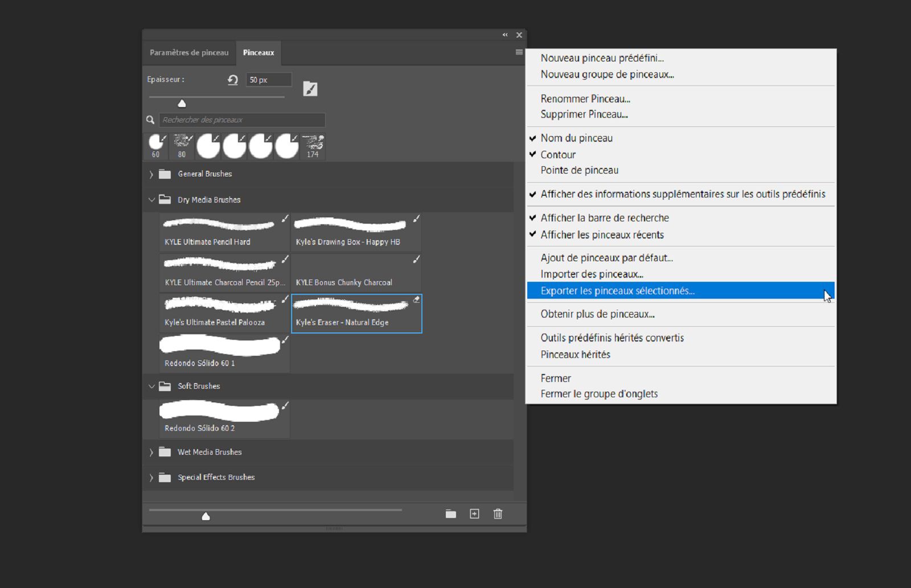Click the create new brush icon
The width and height of the screenshot is (911, 588).
(x=474, y=514)
